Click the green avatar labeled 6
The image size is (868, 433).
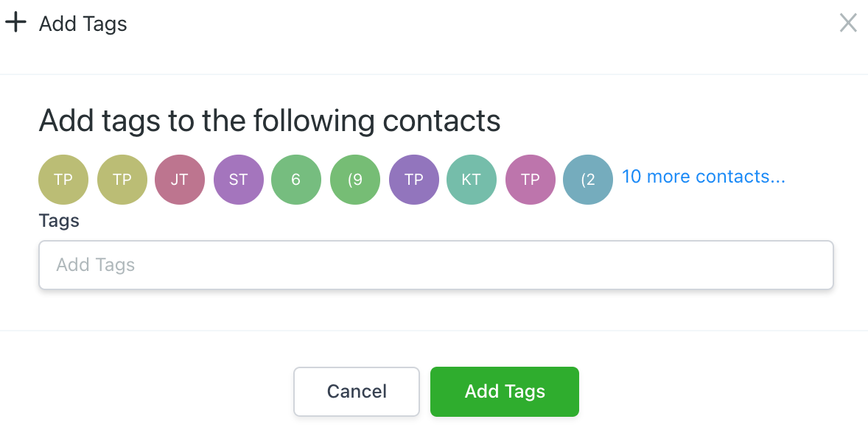[x=296, y=179]
